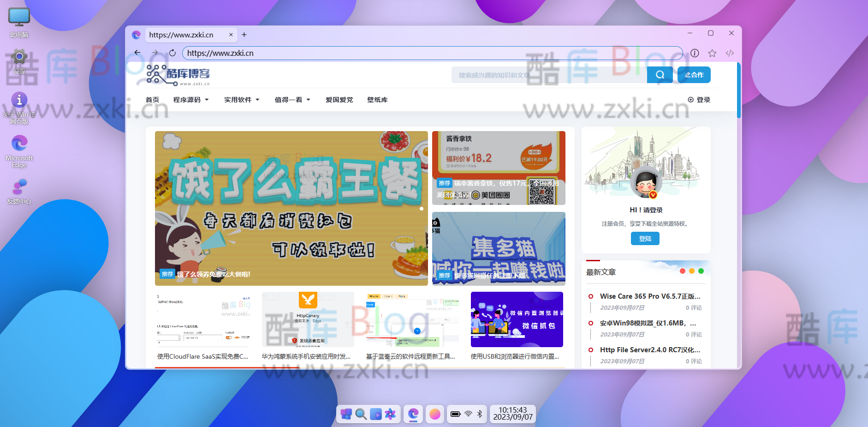Click the page info icon in address bar
Image resolution: width=868 pixels, height=427 pixels.
pos(695,53)
